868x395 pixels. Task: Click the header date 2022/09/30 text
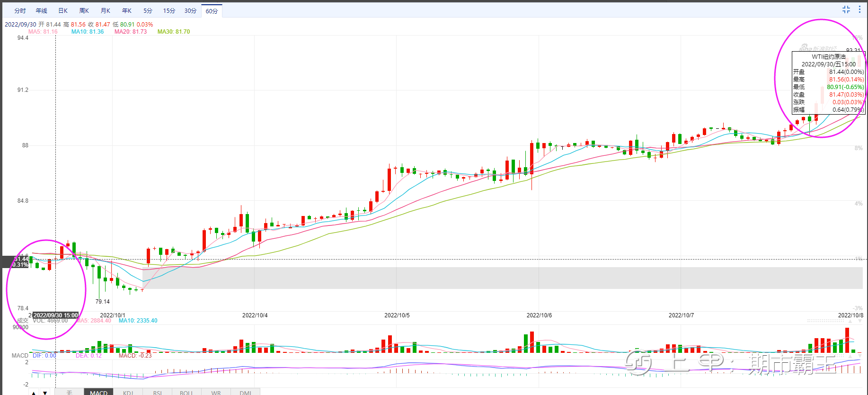[x=20, y=25]
